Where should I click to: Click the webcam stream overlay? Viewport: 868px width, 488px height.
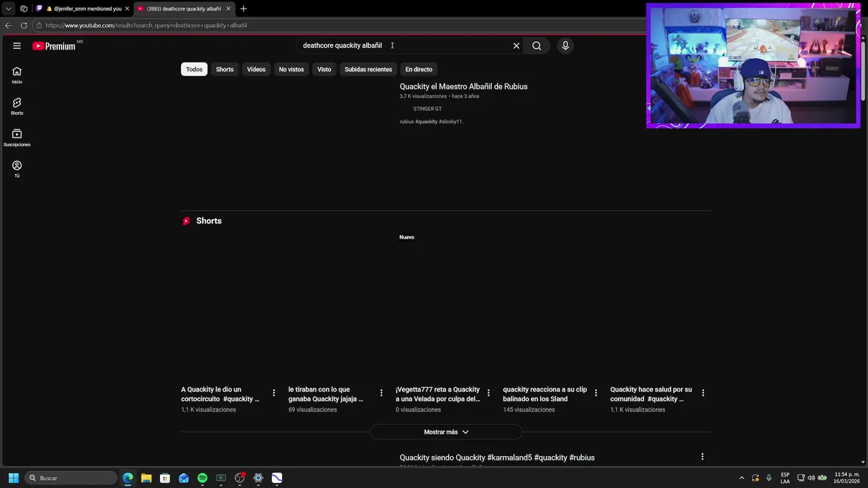tap(753, 65)
